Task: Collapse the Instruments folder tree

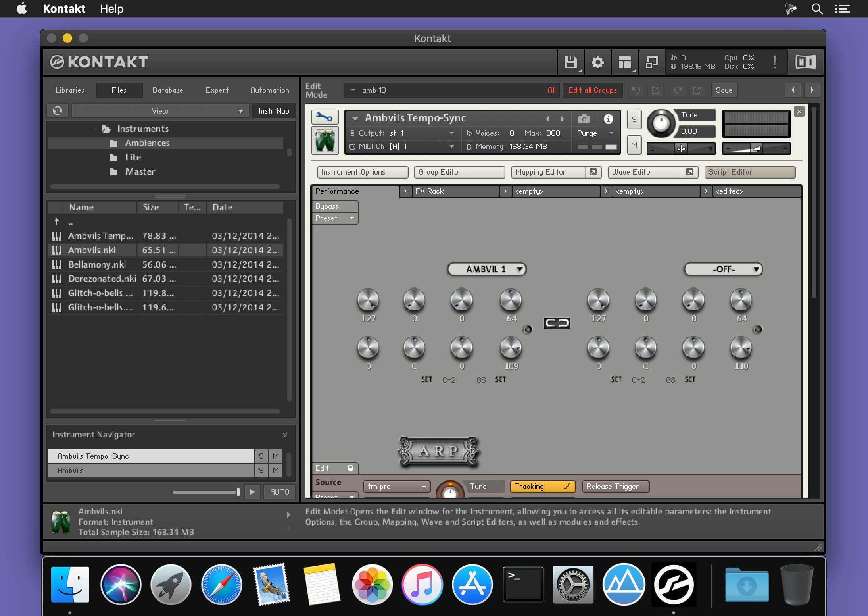Action: pyautogui.click(x=95, y=129)
